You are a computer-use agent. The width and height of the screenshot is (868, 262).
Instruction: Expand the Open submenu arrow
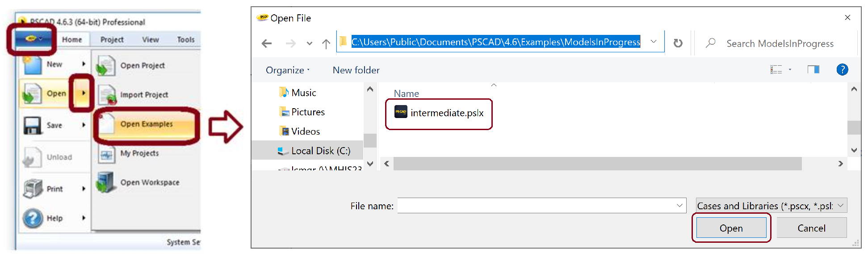pos(83,93)
